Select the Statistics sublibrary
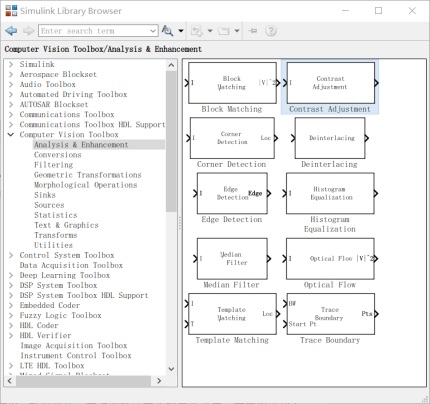The height and width of the screenshot is (404, 430). click(x=56, y=215)
